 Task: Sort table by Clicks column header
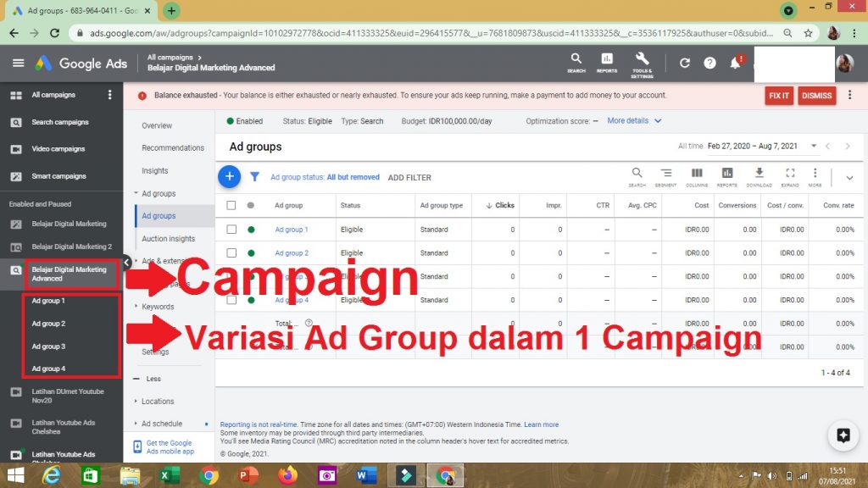pos(504,205)
